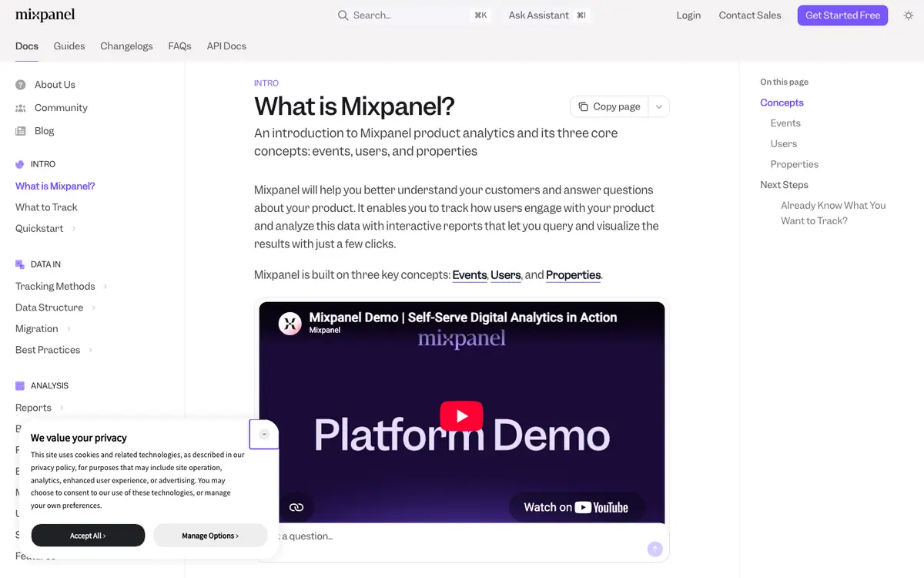
Task: Click Copy page button
Action: (609, 107)
